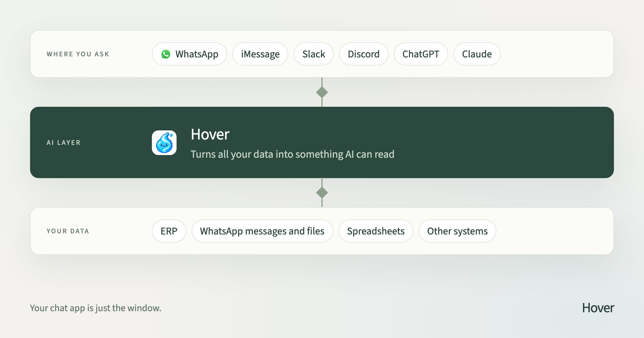Choose the Discord pill
The width and height of the screenshot is (644, 338).
(x=364, y=54)
